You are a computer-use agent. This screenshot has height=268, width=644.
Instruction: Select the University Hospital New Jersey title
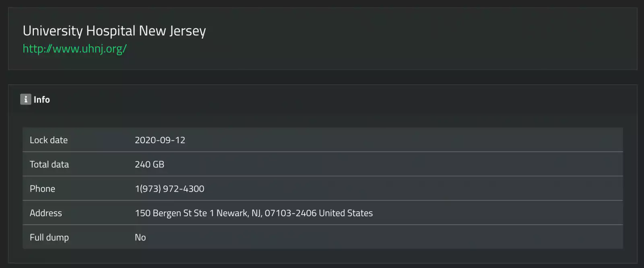tap(114, 31)
